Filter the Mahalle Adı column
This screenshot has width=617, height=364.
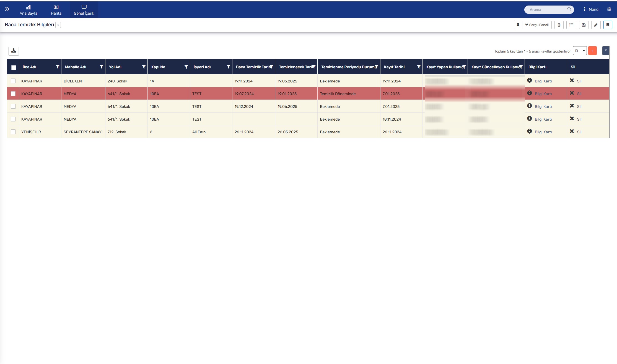[x=102, y=67]
